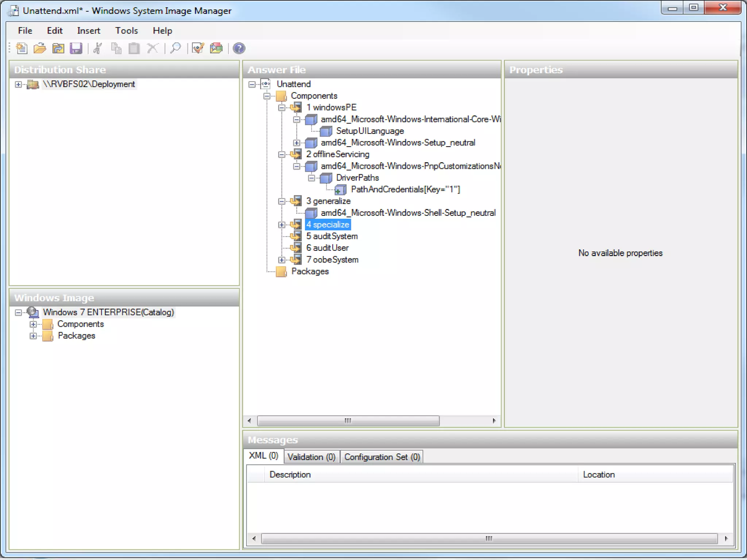747x560 pixels.
Task: Click the Components folder icon in the Windows Image pane
Action: click(48, 324)
